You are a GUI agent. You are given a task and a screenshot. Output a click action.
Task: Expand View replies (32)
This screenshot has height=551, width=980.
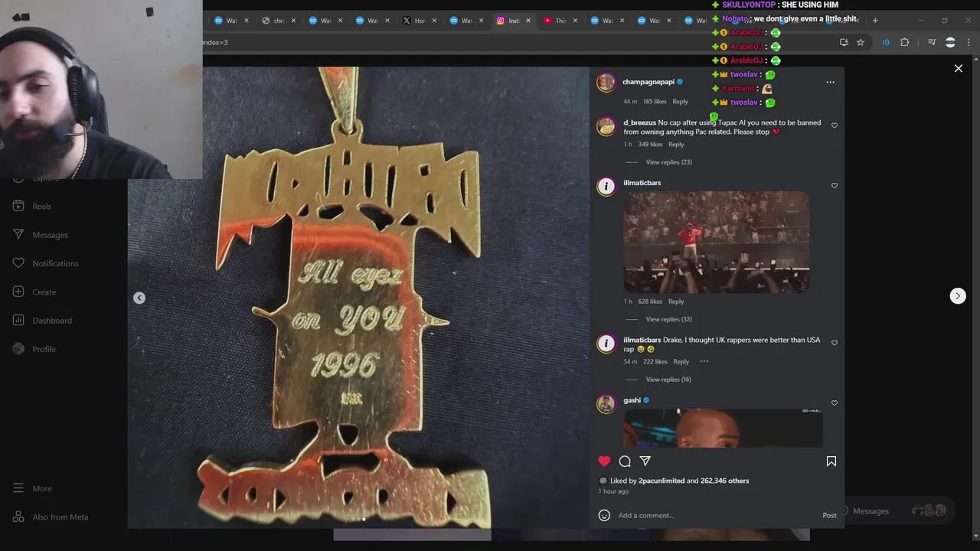click(x=668, y=319)
